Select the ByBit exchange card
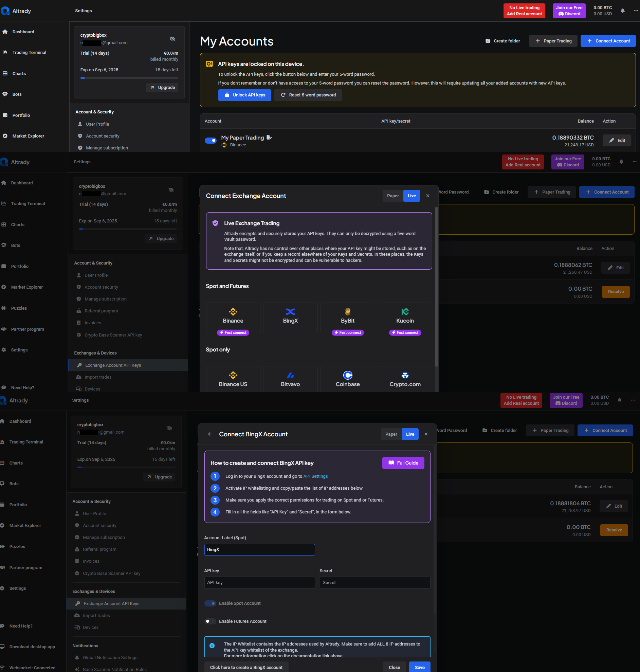Viewport: 640px width, 672px height. tap(348, 317)
